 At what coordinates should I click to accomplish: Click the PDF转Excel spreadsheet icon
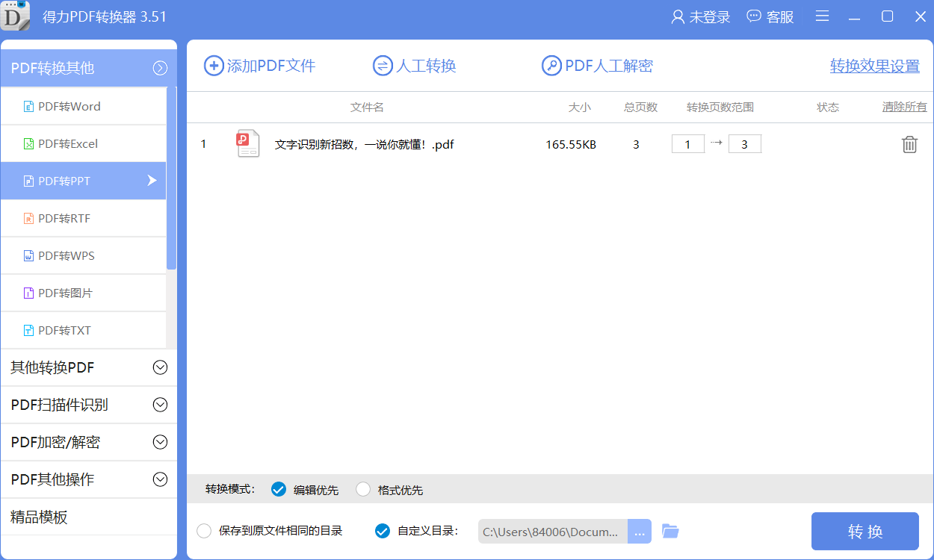[29, 143]
